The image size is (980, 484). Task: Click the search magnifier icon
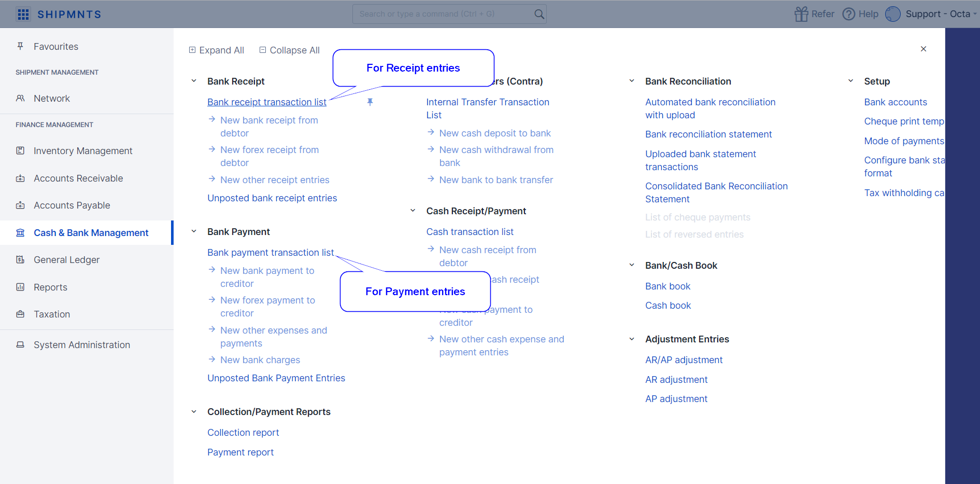coord(539,14)
